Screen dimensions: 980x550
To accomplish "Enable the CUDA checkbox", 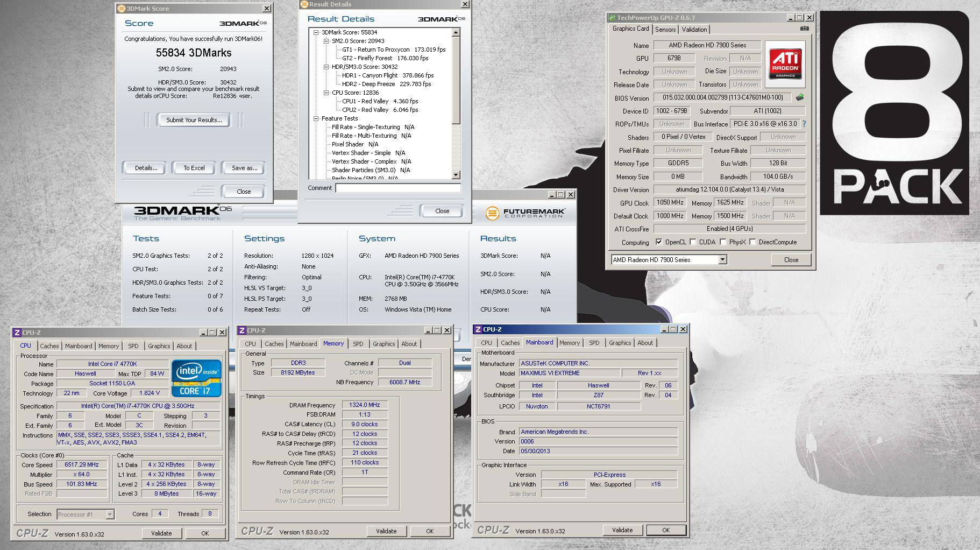I will [x=693, y=242].
